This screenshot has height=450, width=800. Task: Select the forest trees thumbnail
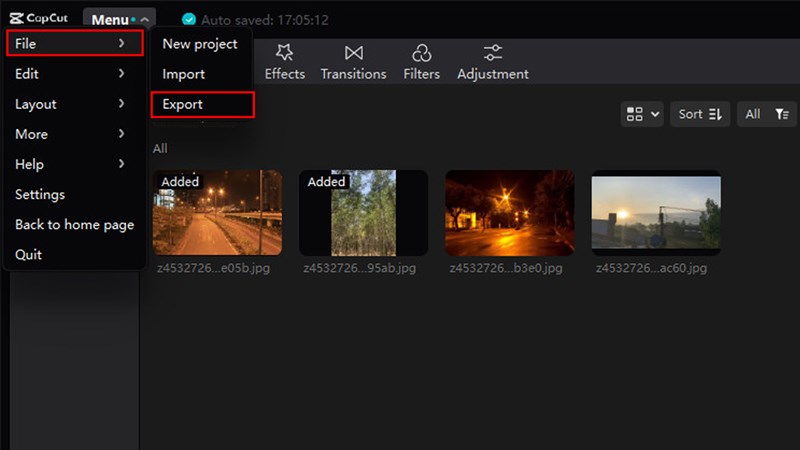[364, 213]
